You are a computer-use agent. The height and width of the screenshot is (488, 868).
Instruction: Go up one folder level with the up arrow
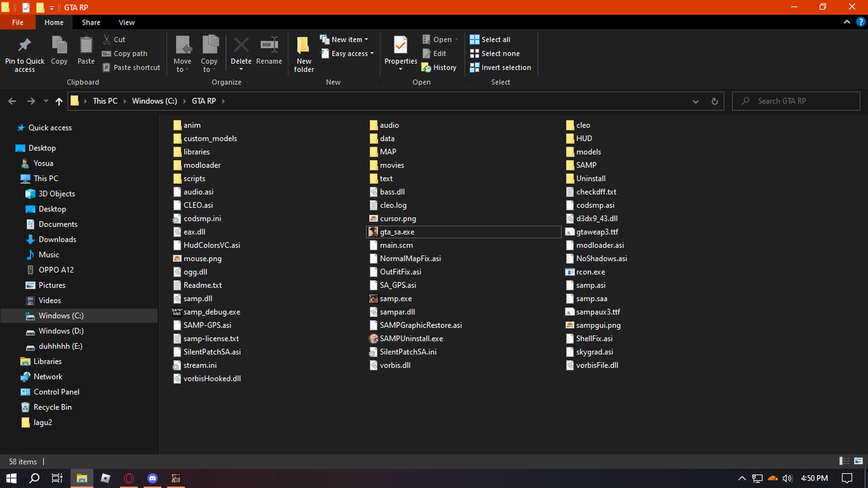tap(59, 101)
